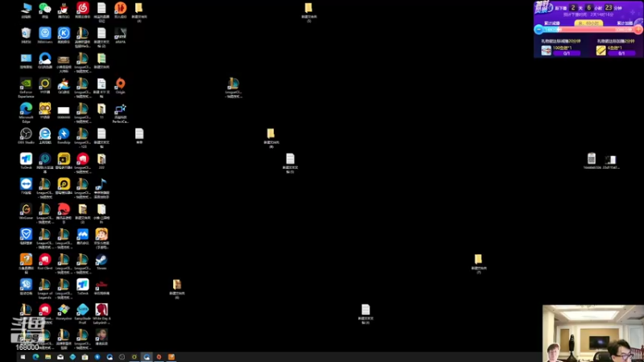Open the QQ Browser cloud-Q shortcut

click(x=45, y=60)
